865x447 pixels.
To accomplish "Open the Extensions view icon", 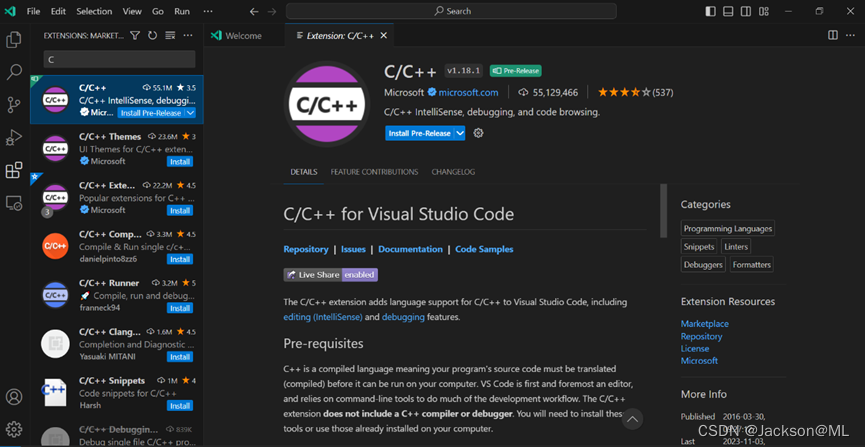I will [14, 170].
